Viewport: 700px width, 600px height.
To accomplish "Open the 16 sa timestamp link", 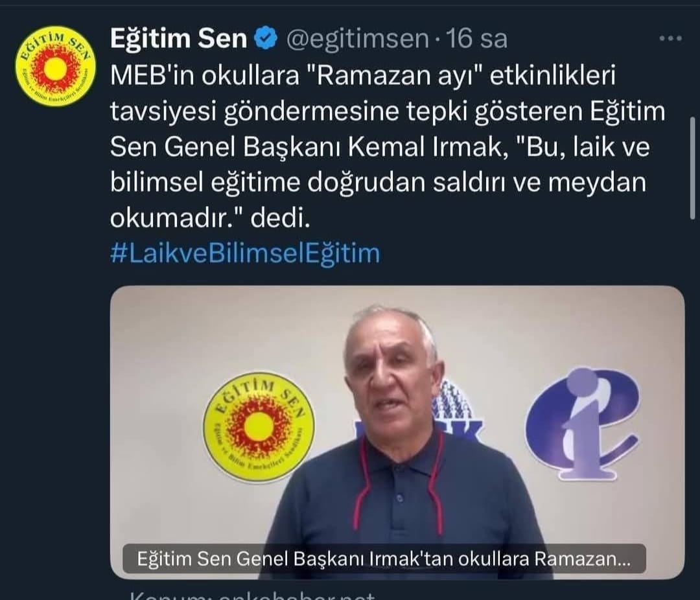I will coord(477,39).
